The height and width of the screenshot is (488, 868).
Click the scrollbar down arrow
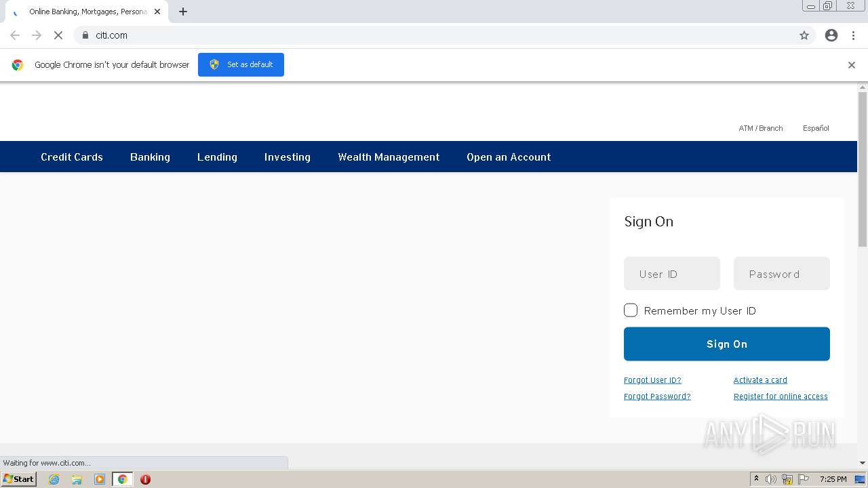(x=863, y=463)
